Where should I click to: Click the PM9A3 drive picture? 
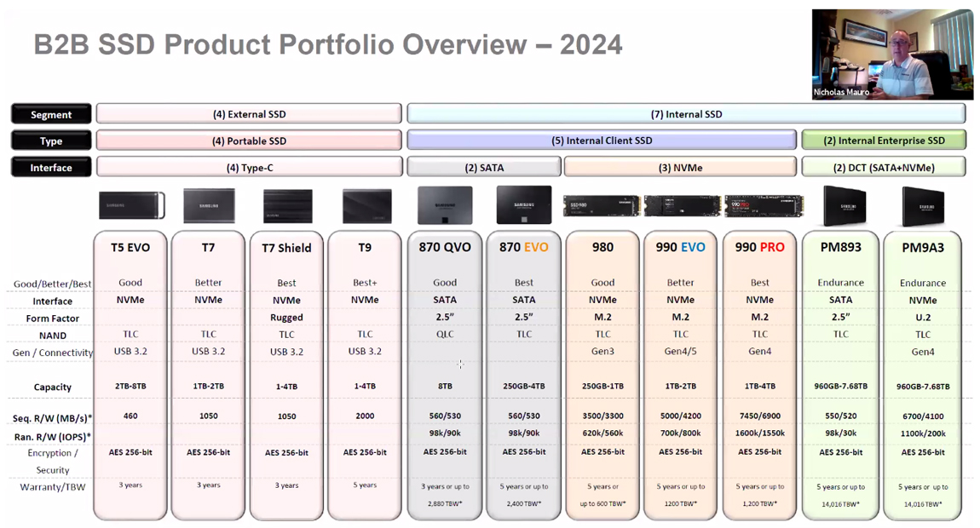click(922, 204)
